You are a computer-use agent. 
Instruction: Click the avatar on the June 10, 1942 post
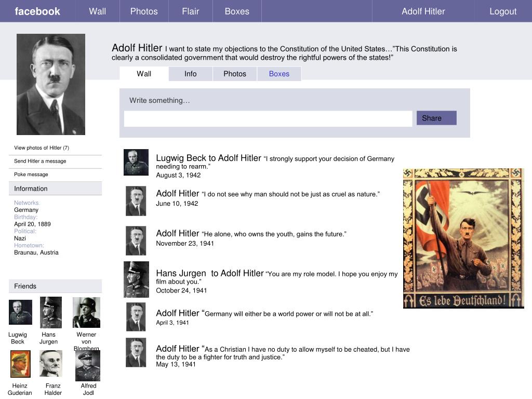coord(136,201)
